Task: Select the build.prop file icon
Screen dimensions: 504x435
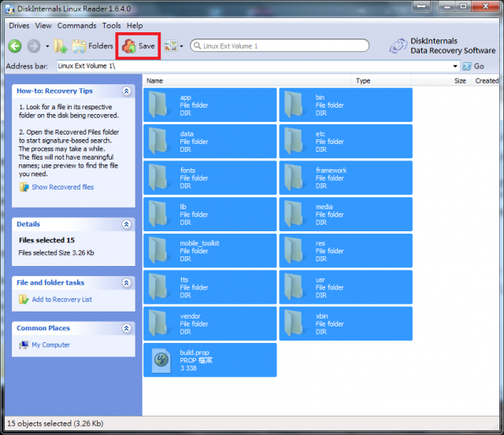Action: coord(161,360)
